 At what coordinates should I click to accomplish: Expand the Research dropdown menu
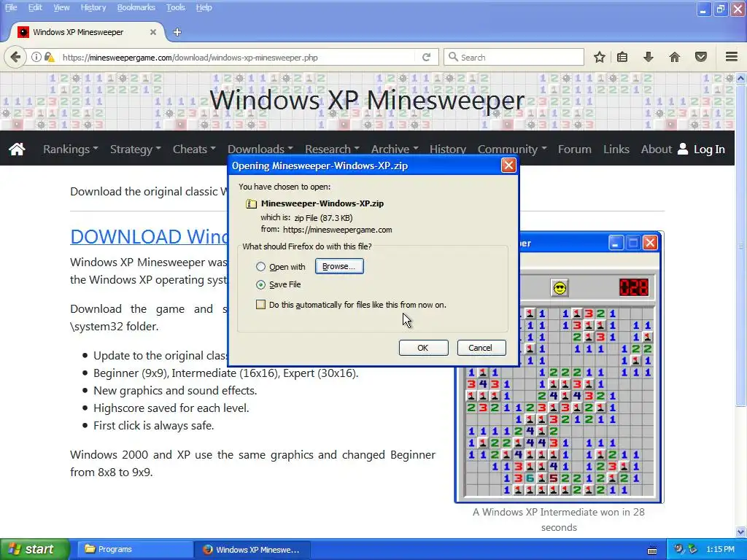pyautogui.click(x=332, y=149)
